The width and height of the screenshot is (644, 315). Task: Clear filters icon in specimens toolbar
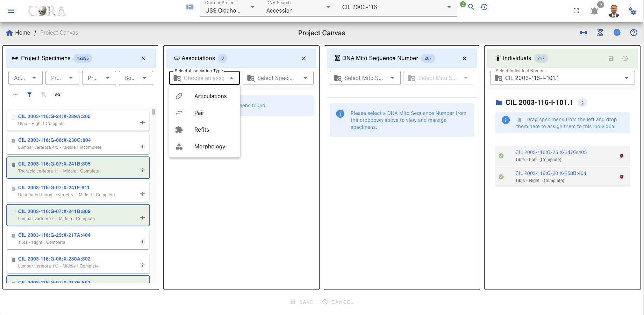click(43, 95)
